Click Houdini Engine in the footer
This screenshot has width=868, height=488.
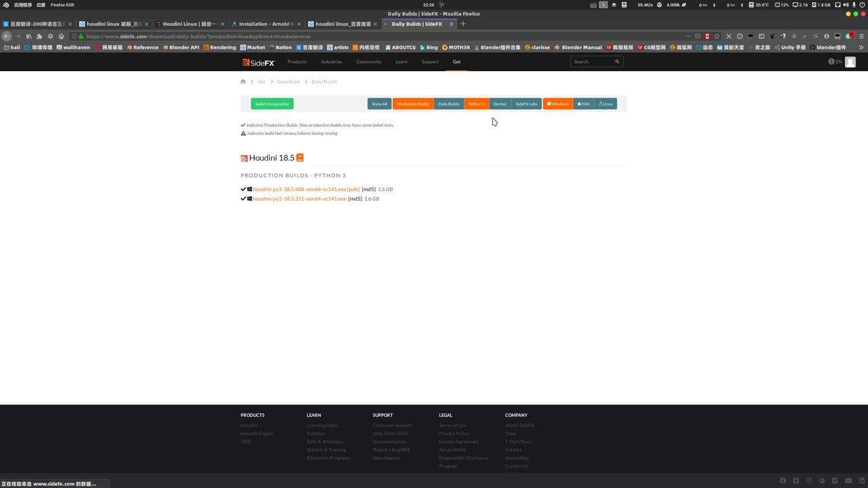coord(257,433)
